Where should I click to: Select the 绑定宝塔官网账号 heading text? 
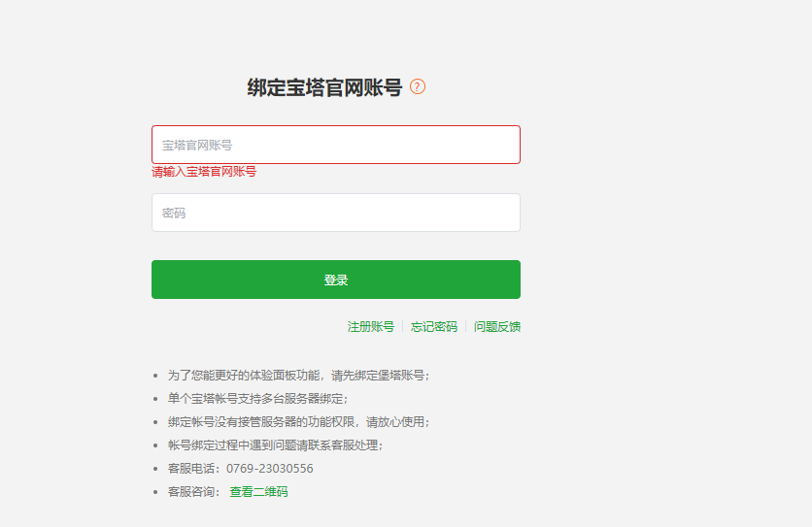[x=324, y=87]
